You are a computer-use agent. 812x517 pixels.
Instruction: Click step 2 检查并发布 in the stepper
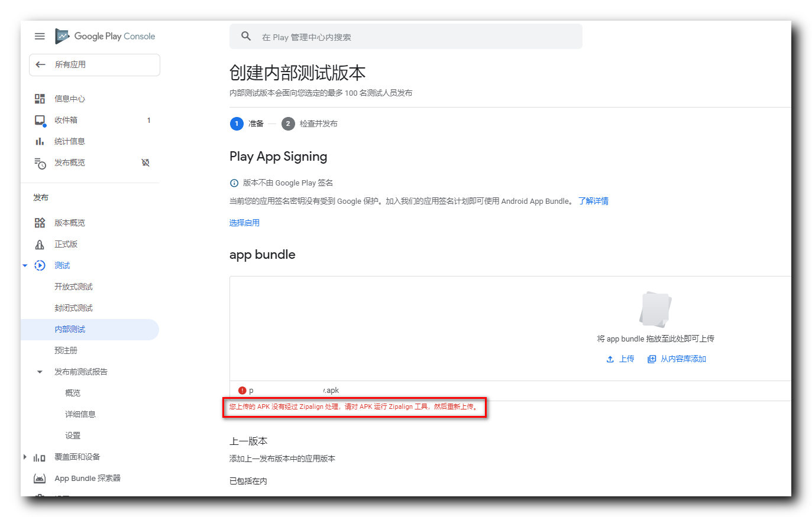coord(310,123)
